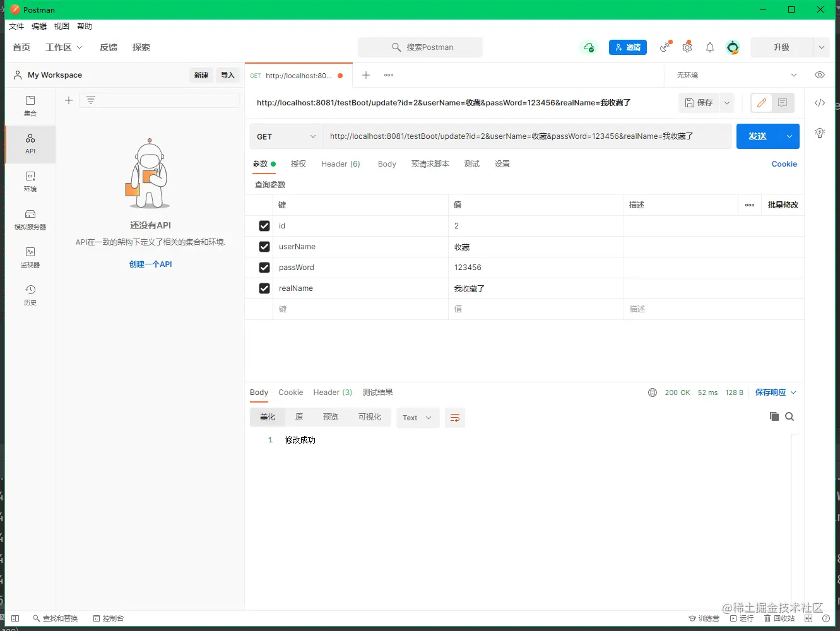Switch to the request Body tab

(387, 164)
